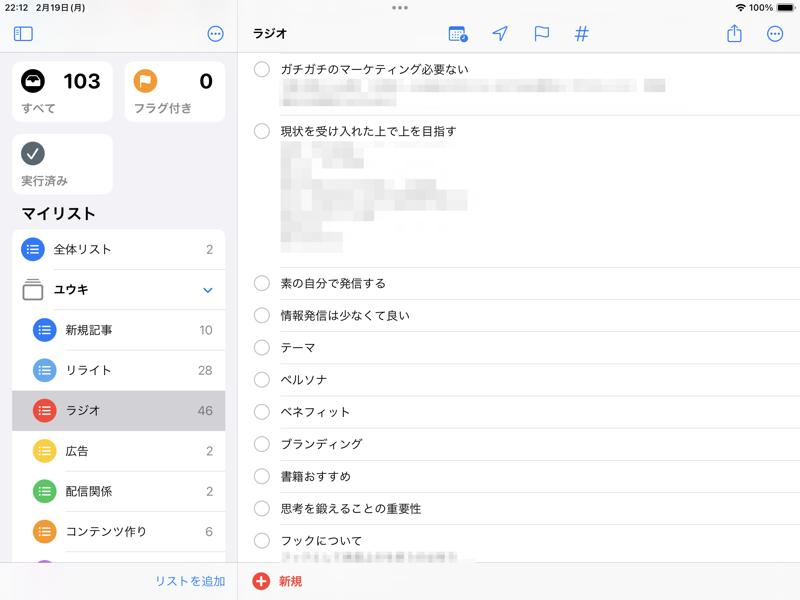Complete 思考を鍛えることの重要性 reminder

point(262,508)
